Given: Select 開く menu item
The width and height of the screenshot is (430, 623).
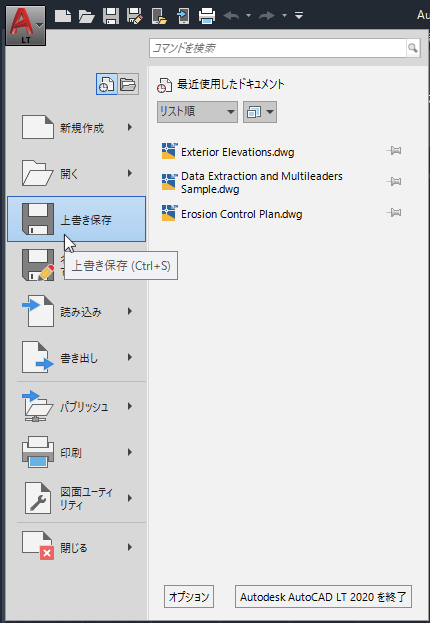Looking at the screenshot, I should [76, 173].
